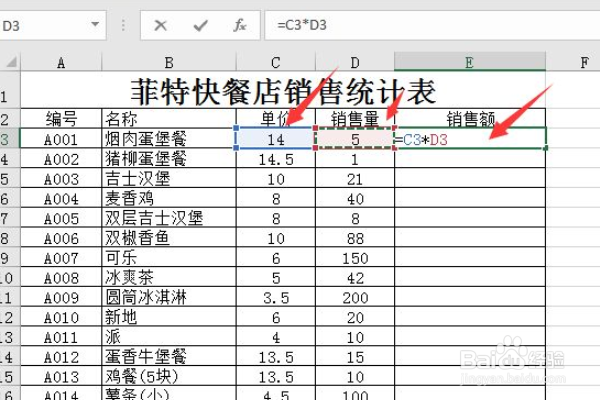The width and height of the screenshot is (600, 400).
Task: Click sales quantity 15 for 蛋香牛堡餐
Action: 355,357
